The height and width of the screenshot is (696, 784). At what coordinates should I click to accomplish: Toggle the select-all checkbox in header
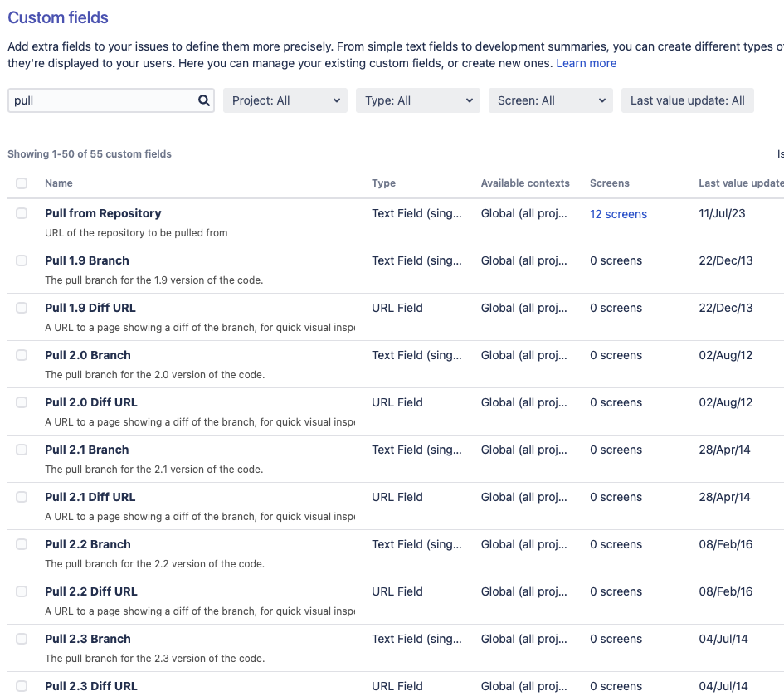coord(22,183)
